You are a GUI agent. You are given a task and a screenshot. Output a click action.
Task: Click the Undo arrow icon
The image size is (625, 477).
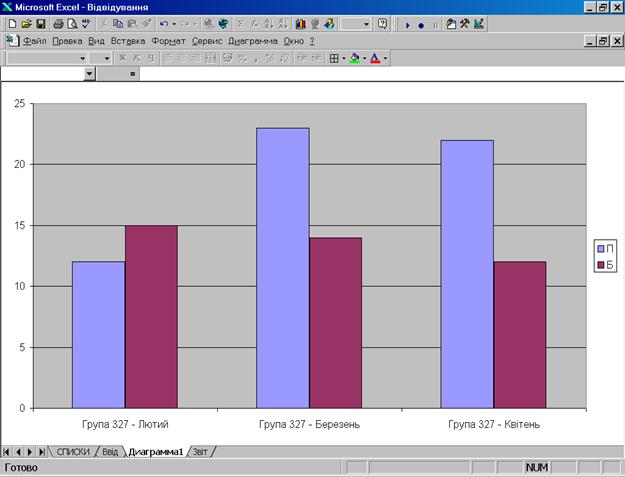[163, 23]
